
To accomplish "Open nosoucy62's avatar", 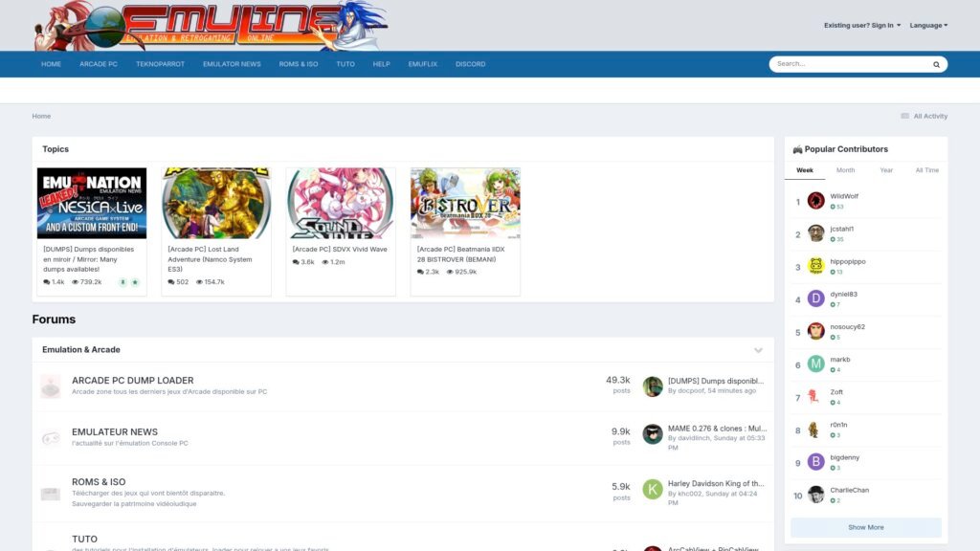I will [x=815, y=331].
